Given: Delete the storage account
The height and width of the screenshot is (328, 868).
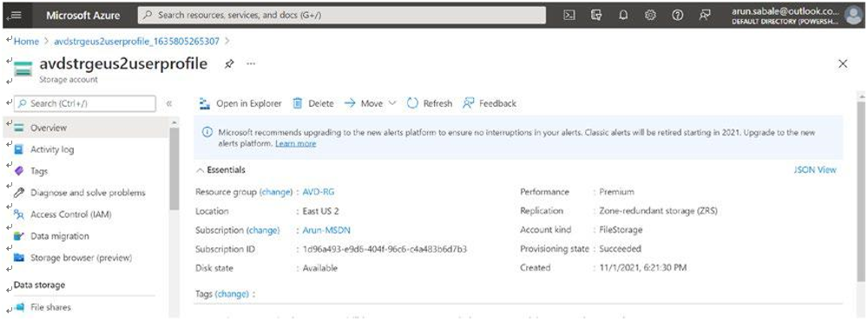Looking at the screenshot, I should [313, 103].
